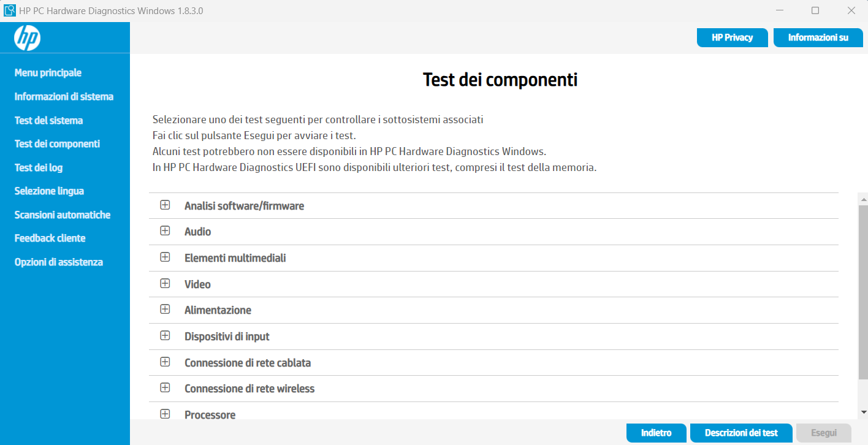Expand the Alimentazione plus icon

point(165,310)
